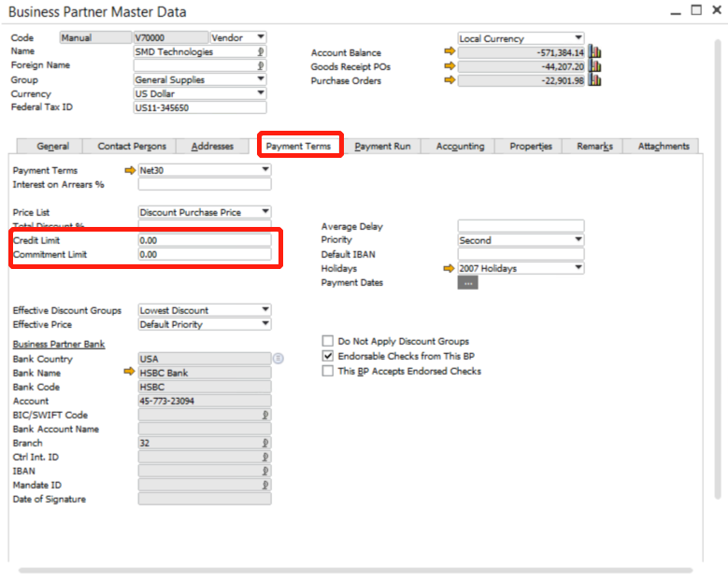Maximize the Business Partner Master Data window
The width and height of the screenshot is (728, 580).
click(x=696, y=10)
